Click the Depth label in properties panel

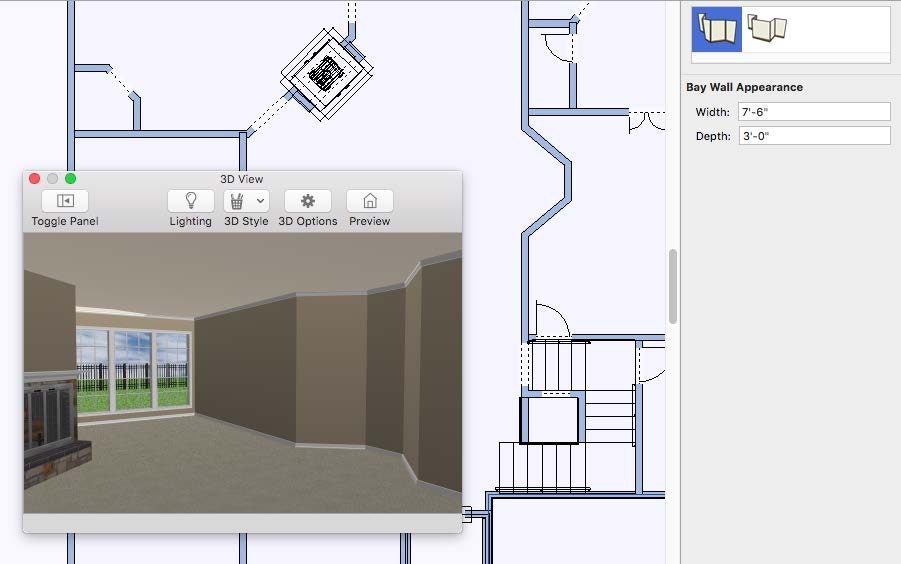[713, 136]
